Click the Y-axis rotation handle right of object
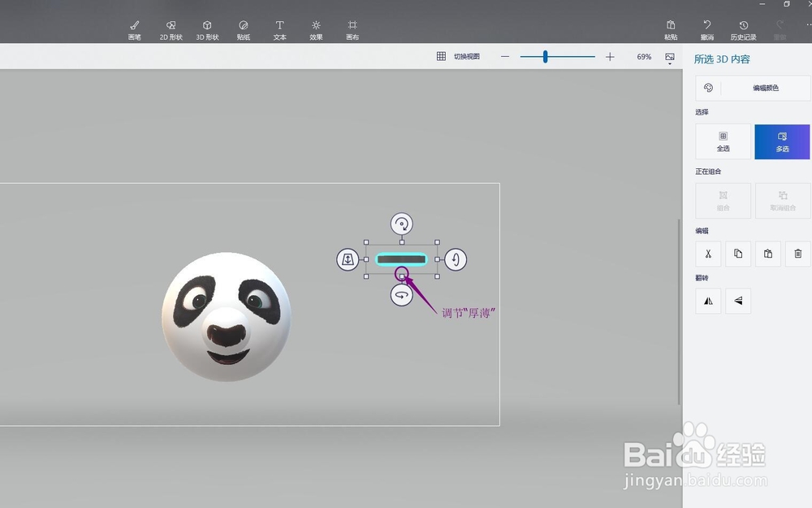The width and height of the screenshot is (812, 508). coord(456,259)
